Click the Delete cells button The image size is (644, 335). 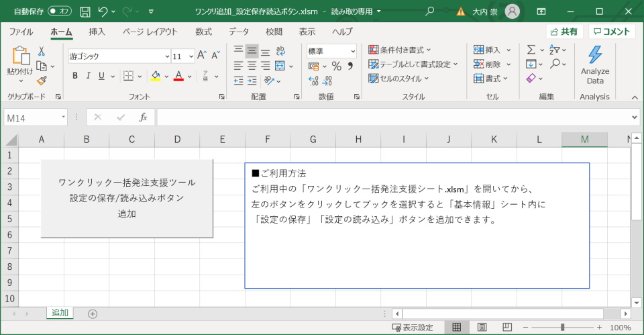(x=487, y=64)
